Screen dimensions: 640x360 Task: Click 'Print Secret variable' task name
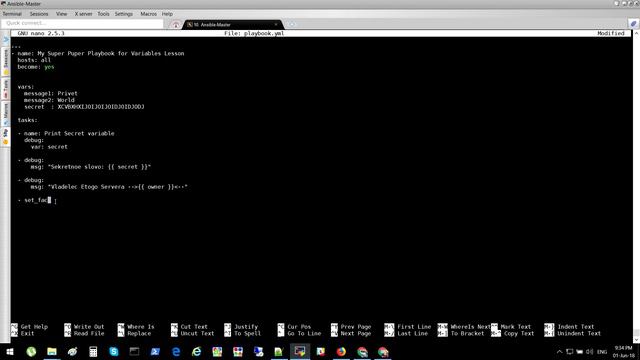[x=79, y=133]
